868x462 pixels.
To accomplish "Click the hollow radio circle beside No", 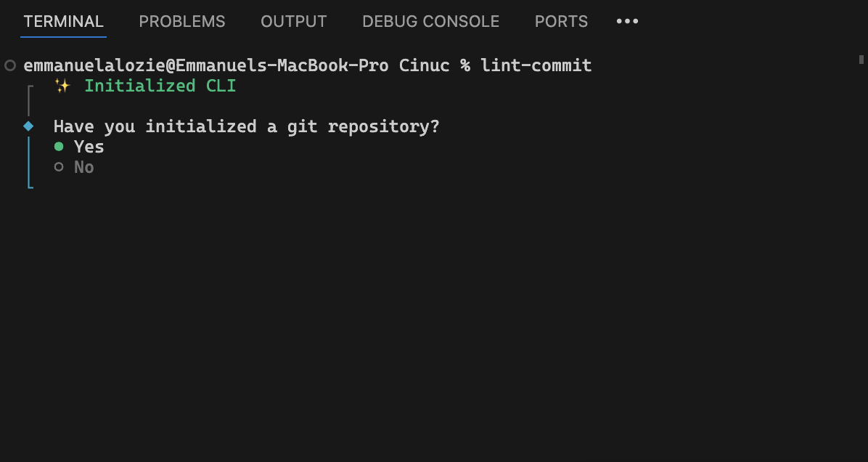I will pos(59,167).
